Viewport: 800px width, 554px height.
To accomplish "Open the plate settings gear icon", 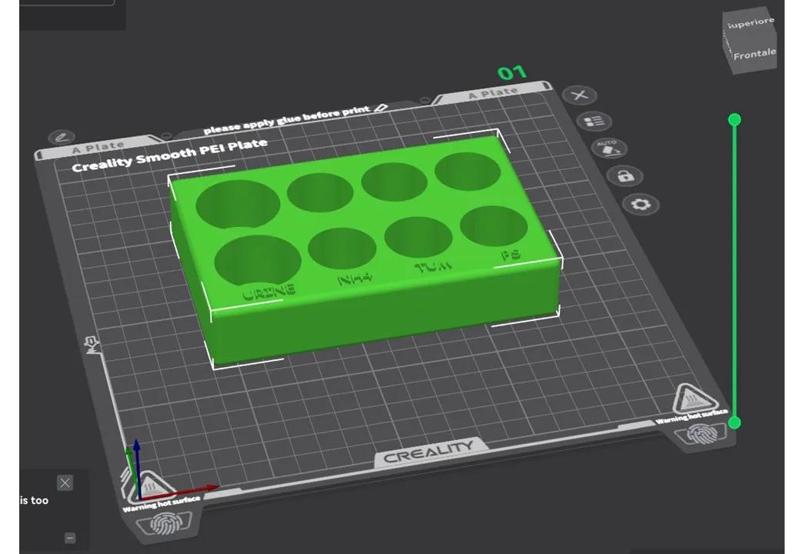I will point(641,205).
